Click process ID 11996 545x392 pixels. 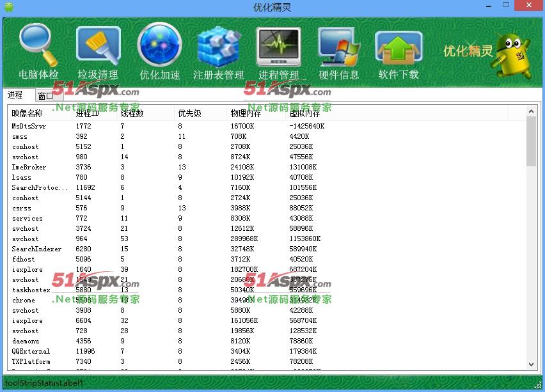(x=85, y=351)
